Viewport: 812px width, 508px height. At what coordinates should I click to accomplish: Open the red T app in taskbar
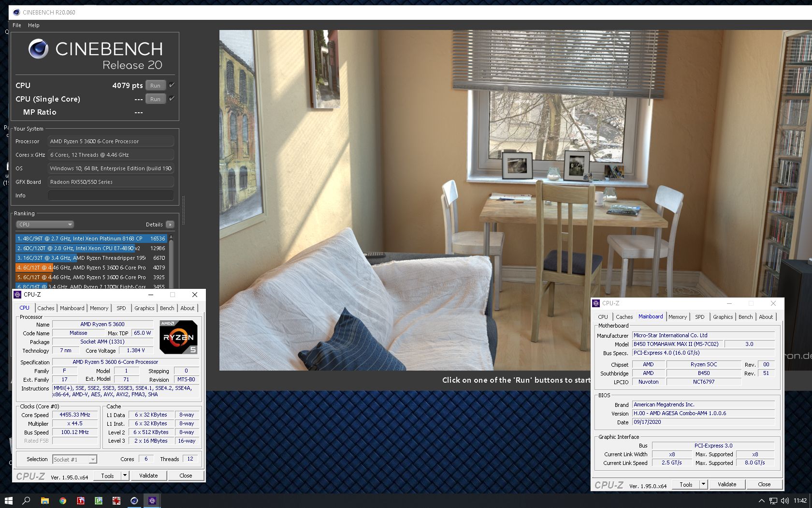(x=80, y=501)
